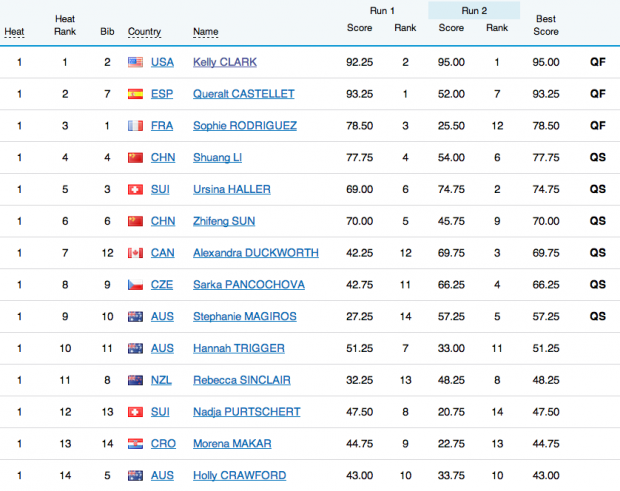Sort by the Country column header
The width and height of the screenshot is (620, 491).
click(145, 31)
